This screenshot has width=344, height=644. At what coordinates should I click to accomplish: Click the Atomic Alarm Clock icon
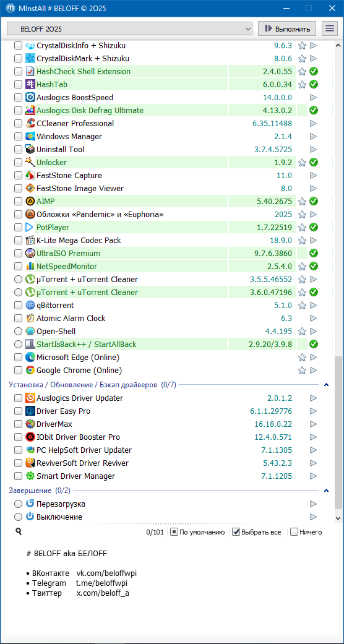point(30,319)
